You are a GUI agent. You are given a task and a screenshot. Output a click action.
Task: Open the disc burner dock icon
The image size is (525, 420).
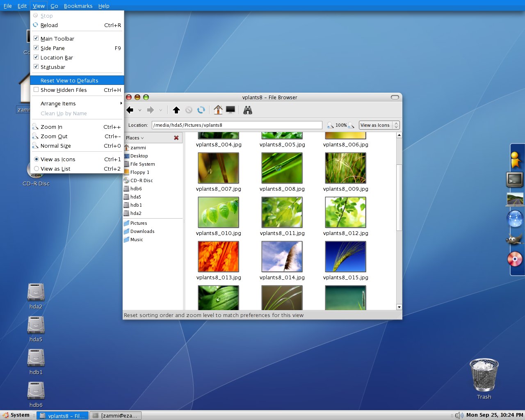pyautogui.click(x=515, y=259)
